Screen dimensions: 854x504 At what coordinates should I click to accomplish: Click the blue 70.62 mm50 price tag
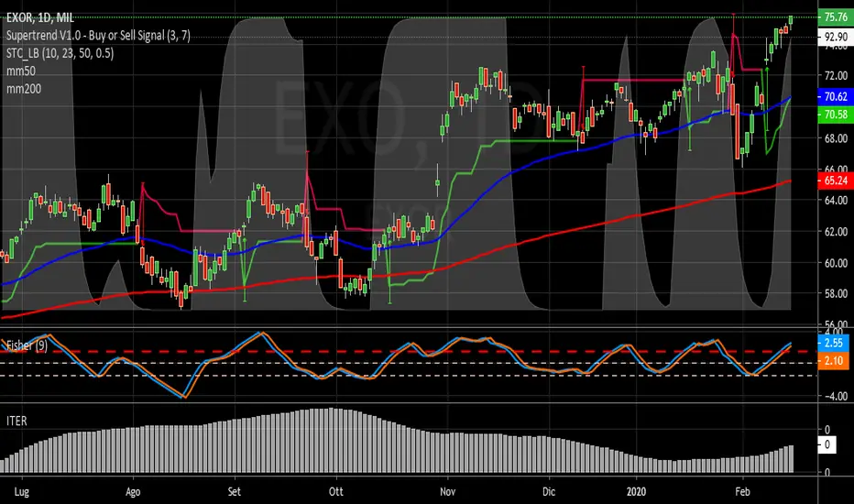[836, 96]
